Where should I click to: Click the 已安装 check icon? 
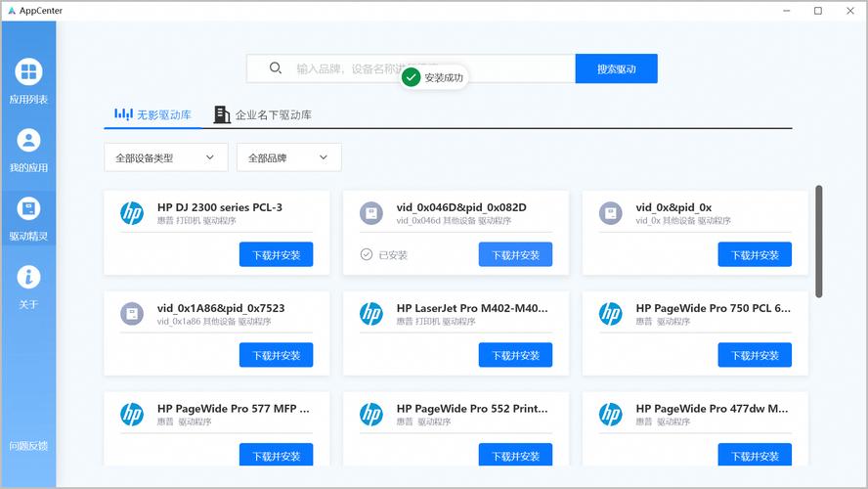(x=366, y=254)
